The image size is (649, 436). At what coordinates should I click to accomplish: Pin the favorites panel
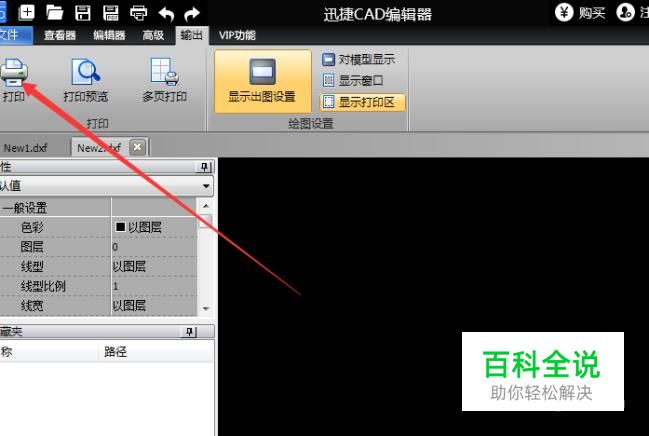[189, 332]
